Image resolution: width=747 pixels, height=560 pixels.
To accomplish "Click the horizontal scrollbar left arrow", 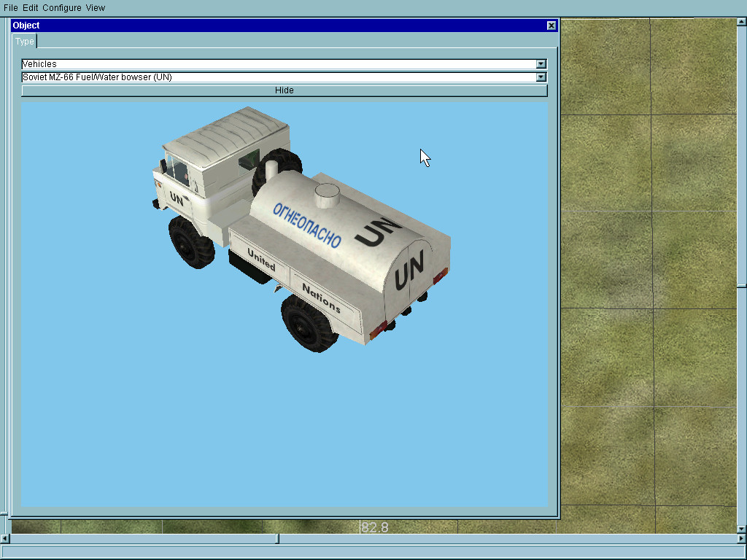I will (x=4, y=539).
